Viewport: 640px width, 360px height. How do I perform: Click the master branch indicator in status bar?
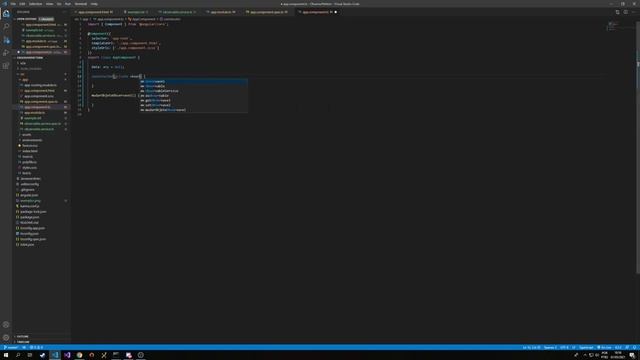11,348
